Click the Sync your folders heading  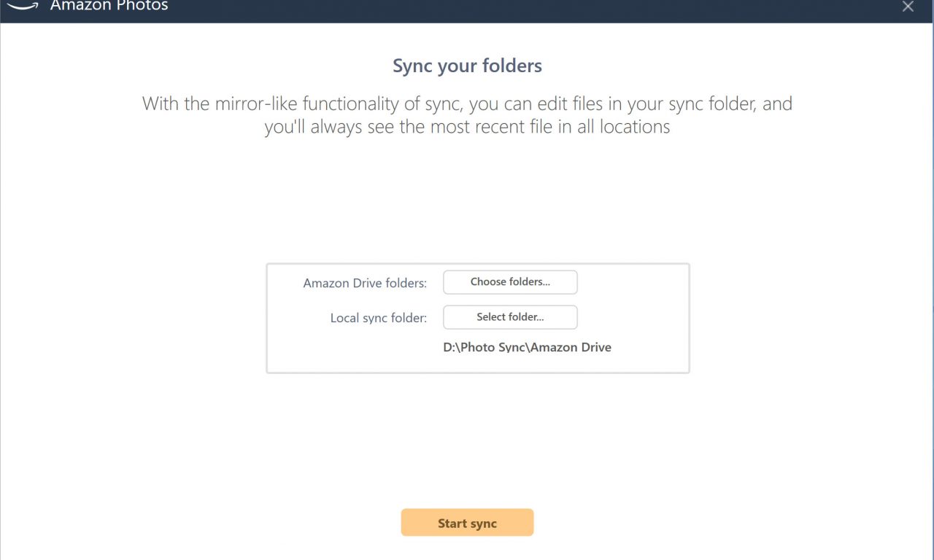(467, 66)
